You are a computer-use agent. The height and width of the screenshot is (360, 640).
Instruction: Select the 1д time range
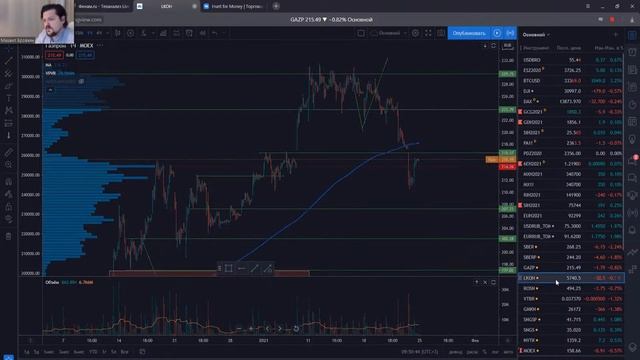pyautogui.click(x=26, y=351)
